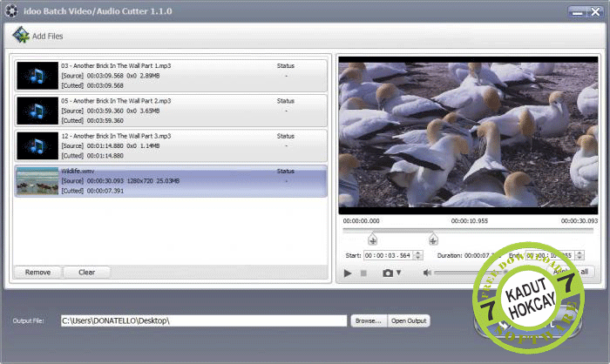The height and width of the screenshot is (364, 610).
Task: Click the Add Files icon
Action: [21, 35]
